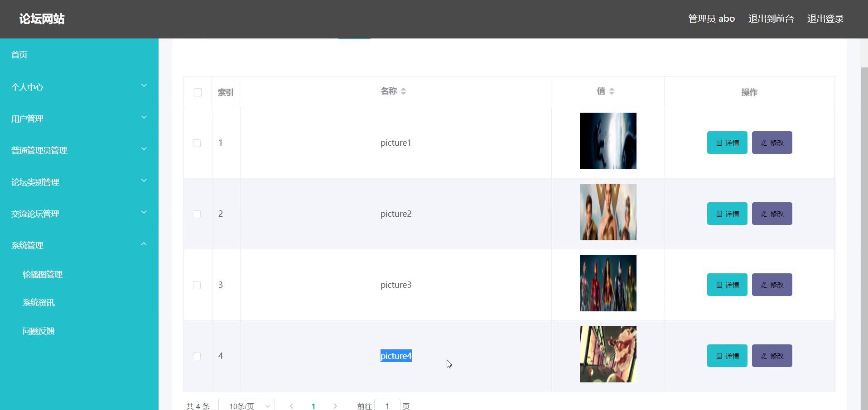The height and width of the screenshot is (410, 868).
Task: Open details for picture1 row
Action: click(x=727, y=143)
